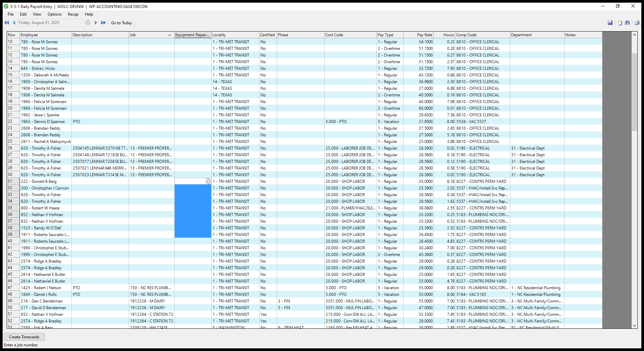Open the date picker drop-down arrow
This screenshot has width=644, height=351.
click(88, 23)
